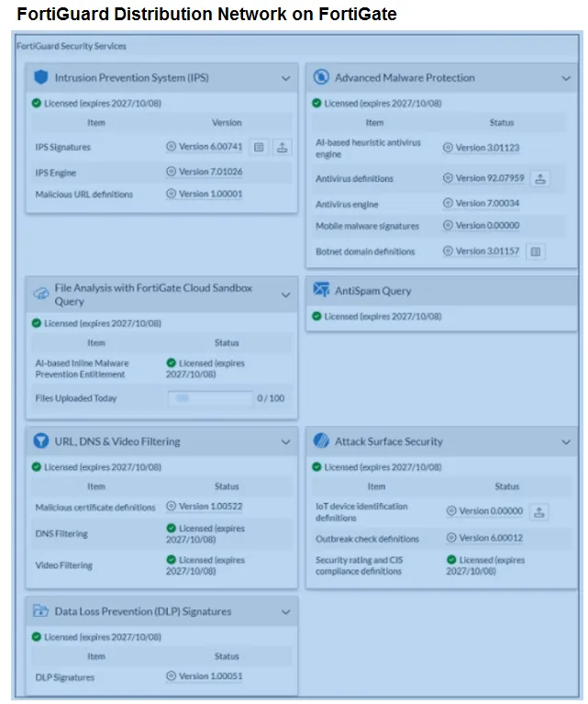Viewport: 588px width, 704px height.
Task: Select Security rating and CIS compliance label
Action: click(x=359, y=565)
